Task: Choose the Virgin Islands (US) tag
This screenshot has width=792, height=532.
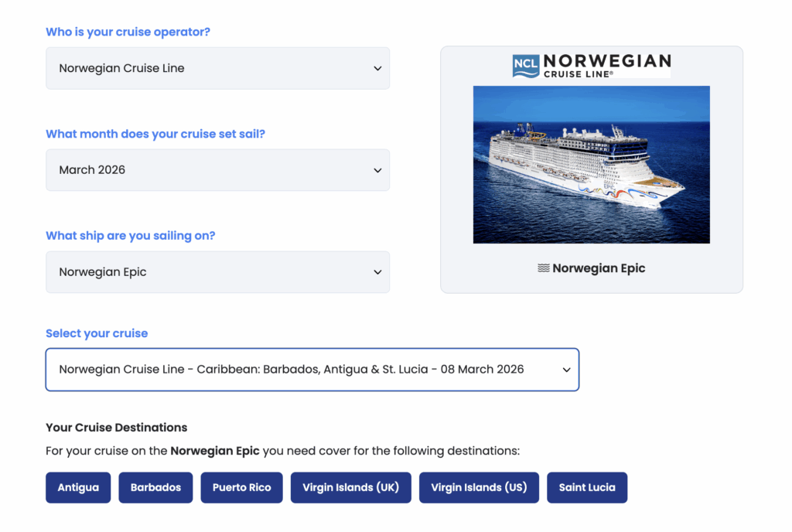Action: (x=479, y=488)
